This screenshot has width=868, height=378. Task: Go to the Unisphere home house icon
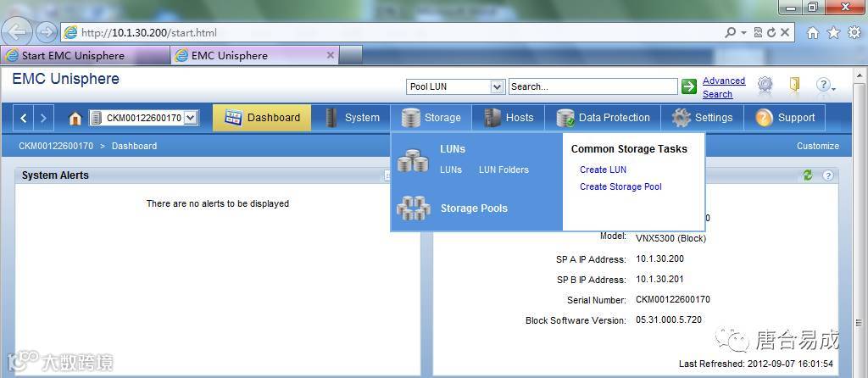(75, 118)
